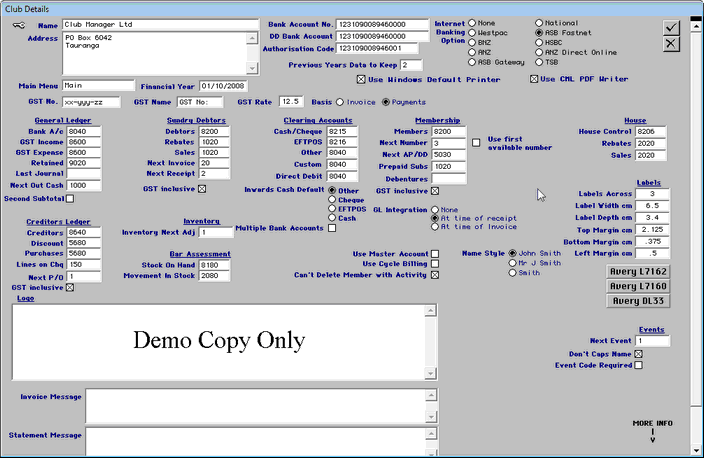Click the GST No. field
This screenshot has height=458, width=704.
click(91, 102)
